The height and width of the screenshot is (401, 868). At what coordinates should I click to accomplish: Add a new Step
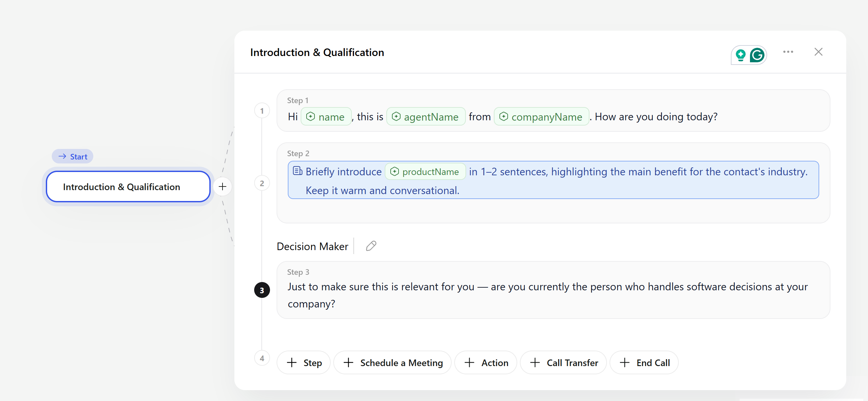(304, 363)
